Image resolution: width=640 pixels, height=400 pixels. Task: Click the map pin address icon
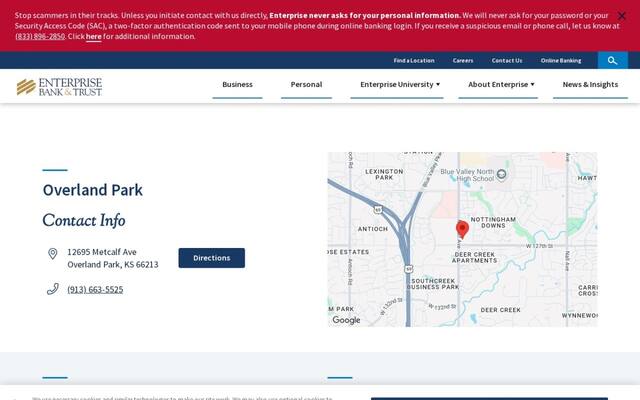tap(53, 253)
